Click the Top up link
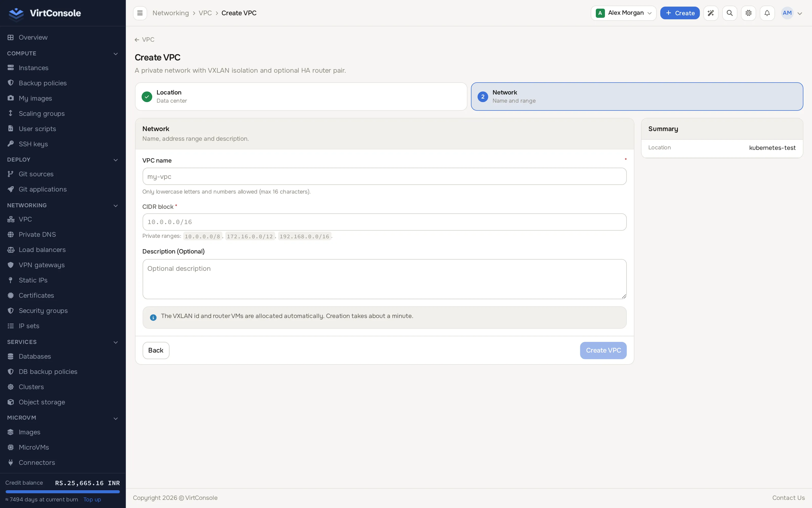The image size is (812, 508). 92,500
